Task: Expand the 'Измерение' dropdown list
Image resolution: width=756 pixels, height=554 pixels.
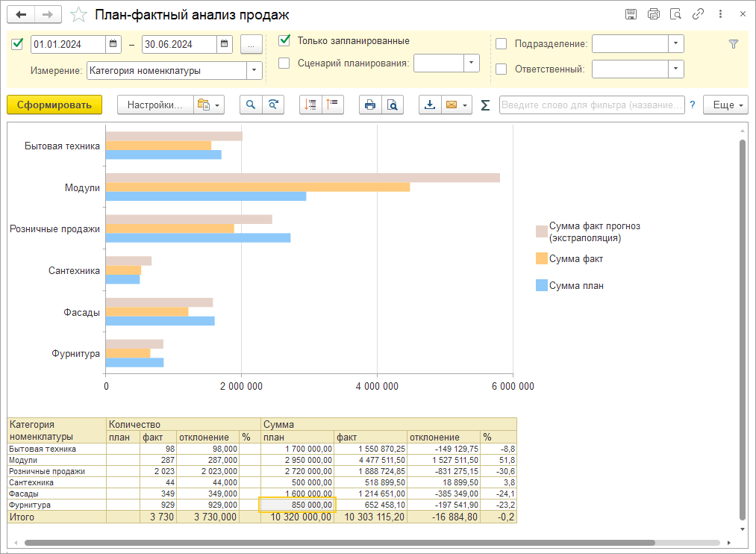Action: point(254,71)
